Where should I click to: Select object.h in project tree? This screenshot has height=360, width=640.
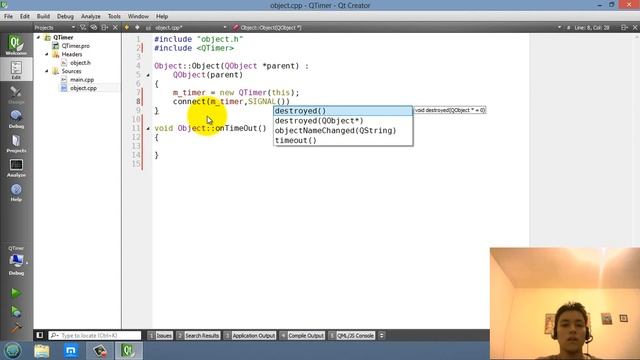80,62
